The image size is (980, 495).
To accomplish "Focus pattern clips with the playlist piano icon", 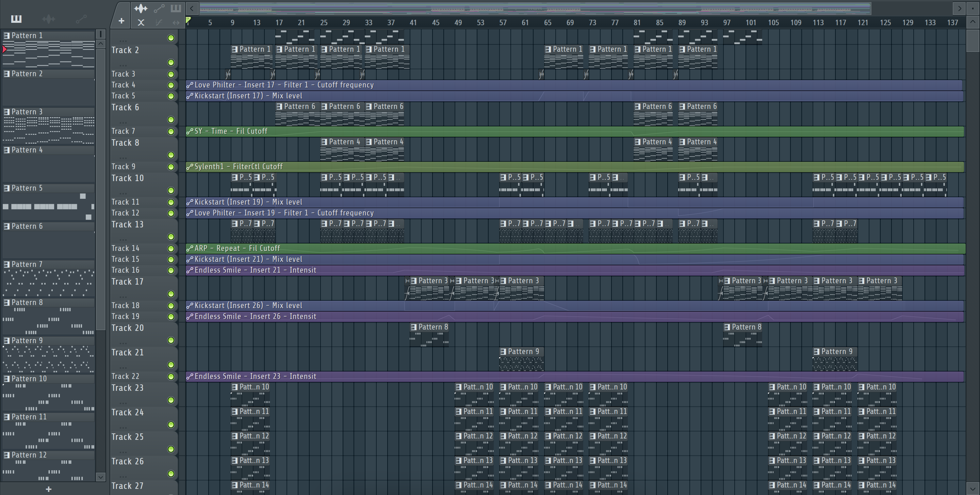I will click(176, 9).
